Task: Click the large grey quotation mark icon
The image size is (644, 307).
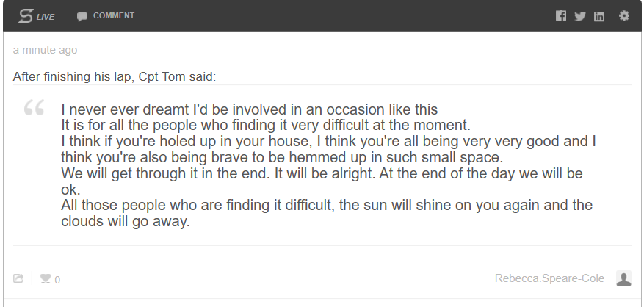Action: coord(34,107)
